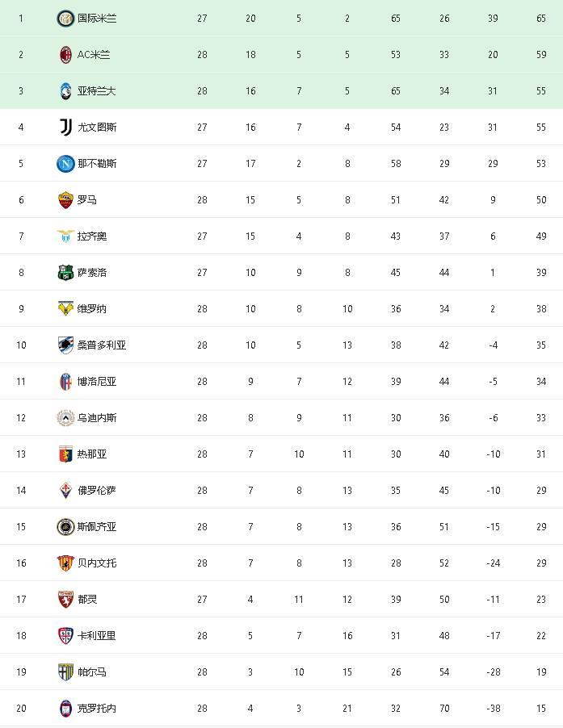
Task: Click the AC Milan club crest
Action: 65,54
